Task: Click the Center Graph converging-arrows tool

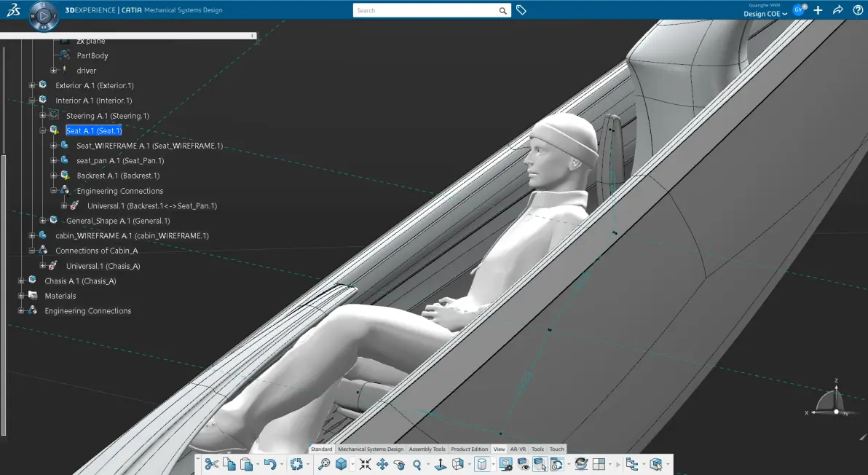Action: coord(365,464)
